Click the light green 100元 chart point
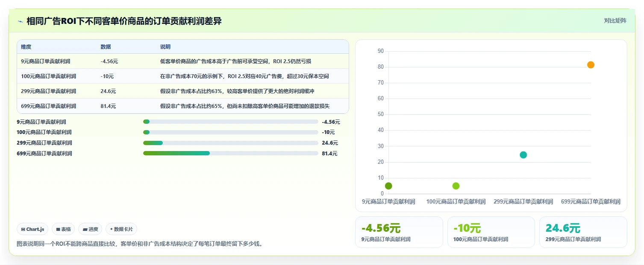This screenshot has width=644, height=265. point(456,186)
